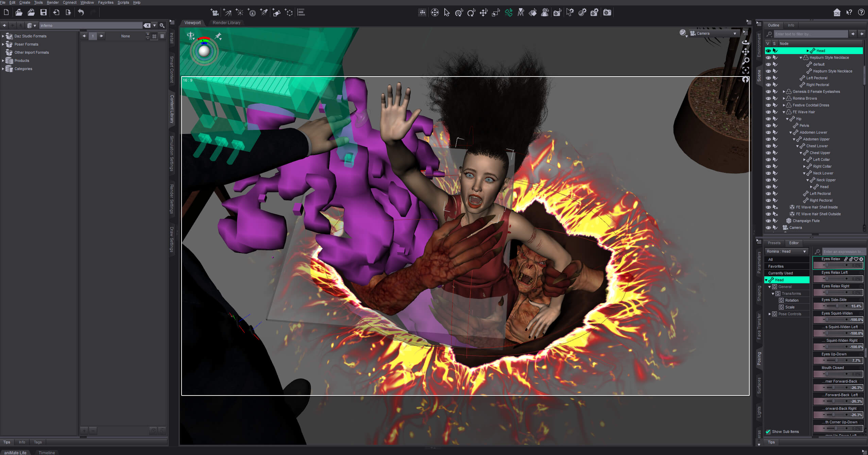This screenshot has height=455, width=868.
Task: Expand Pose Controls group
Action: 770,314
